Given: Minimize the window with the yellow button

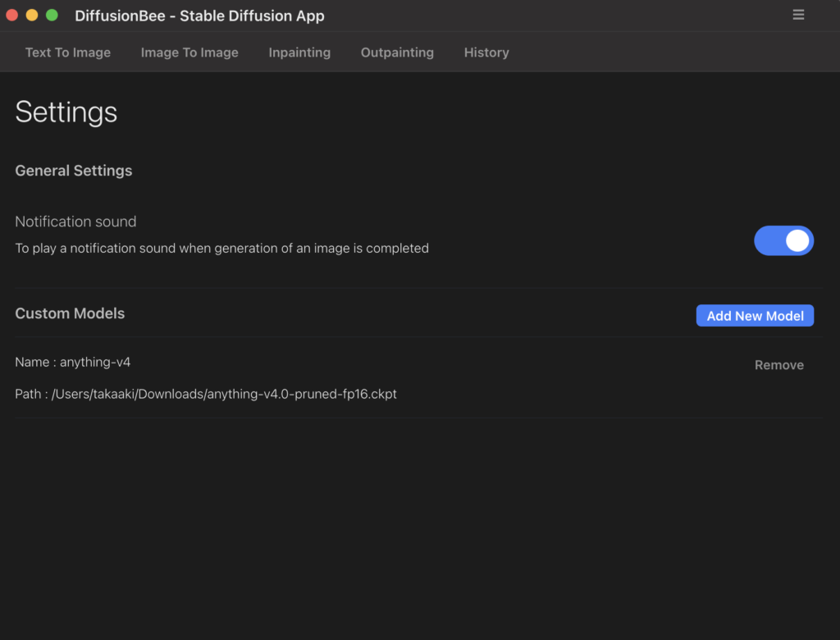Looking at the screenshot, I should [x=32, y=16].
